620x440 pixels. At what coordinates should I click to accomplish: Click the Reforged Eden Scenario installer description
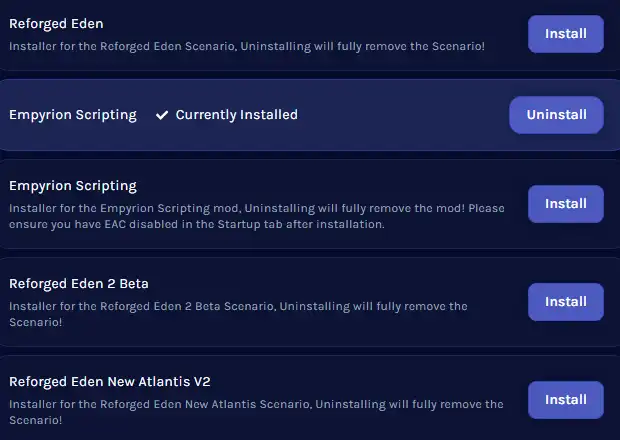point(247,46)
